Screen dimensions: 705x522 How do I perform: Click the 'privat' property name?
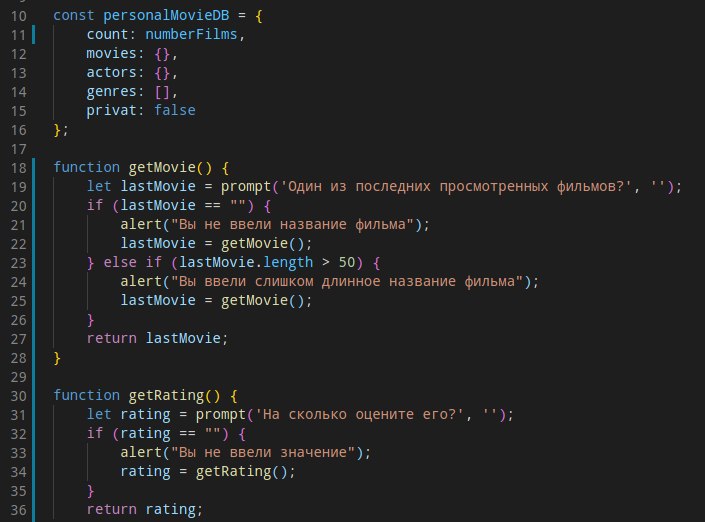pos(112,110)
